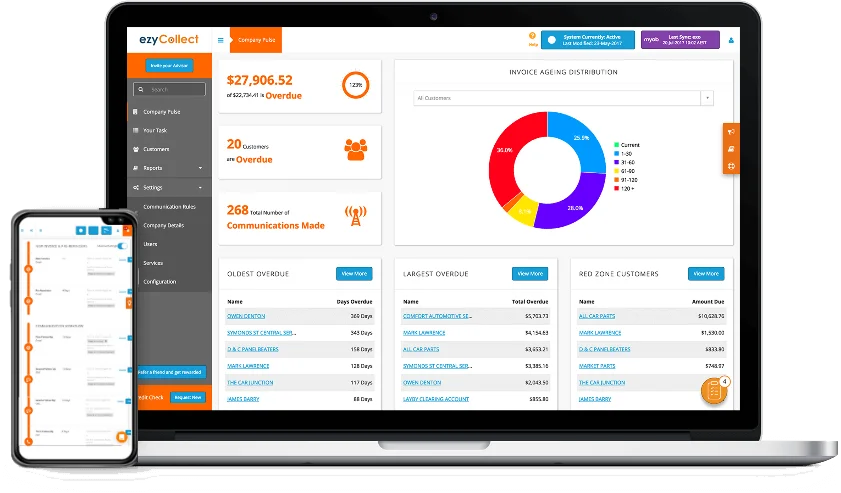
Task: Open the user profile icon at top right
Action: click(x=731, y=40)
